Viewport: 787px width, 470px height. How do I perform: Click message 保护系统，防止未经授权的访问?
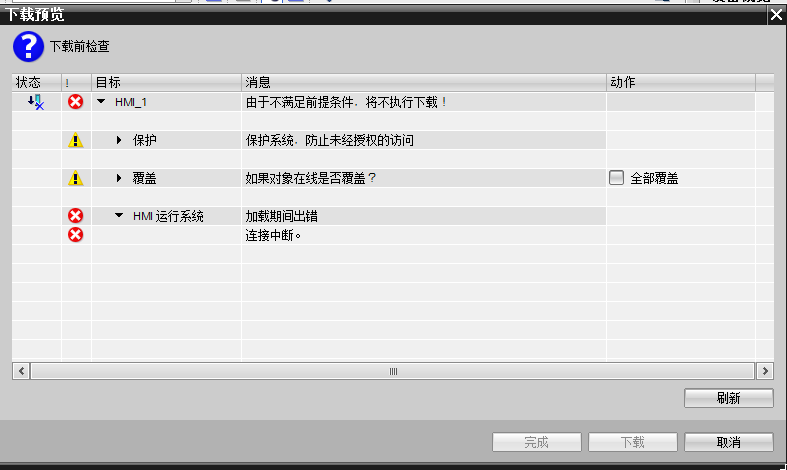tap(330, 140)
